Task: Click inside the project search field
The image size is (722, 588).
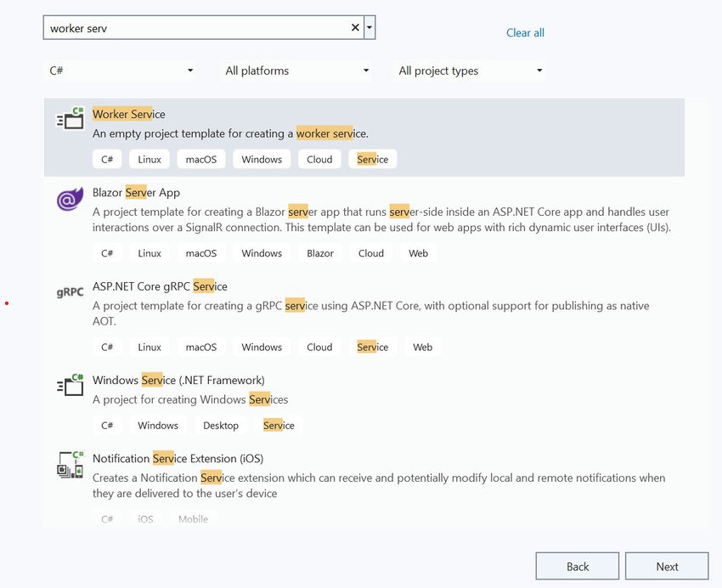Action: point(195,26)
